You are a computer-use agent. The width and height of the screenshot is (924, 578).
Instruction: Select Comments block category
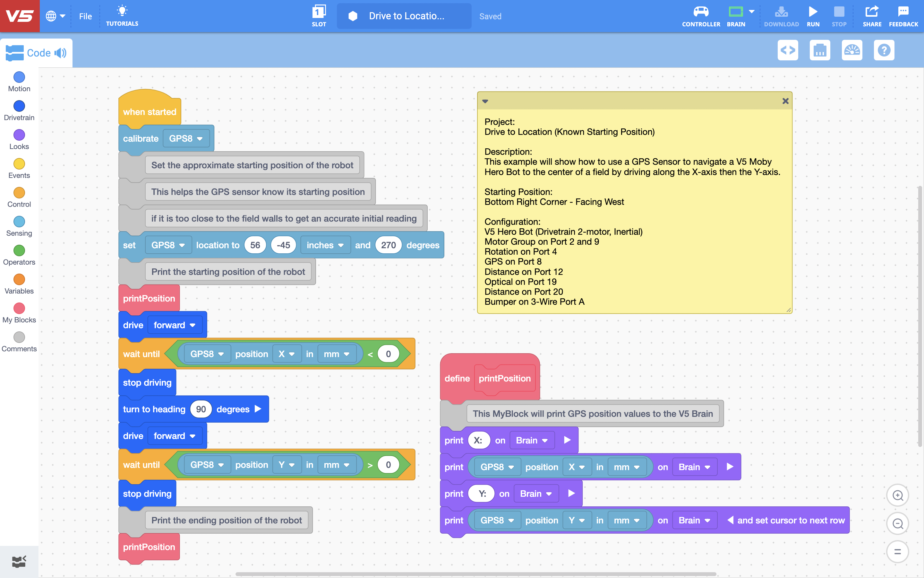[x=19, y=342]
